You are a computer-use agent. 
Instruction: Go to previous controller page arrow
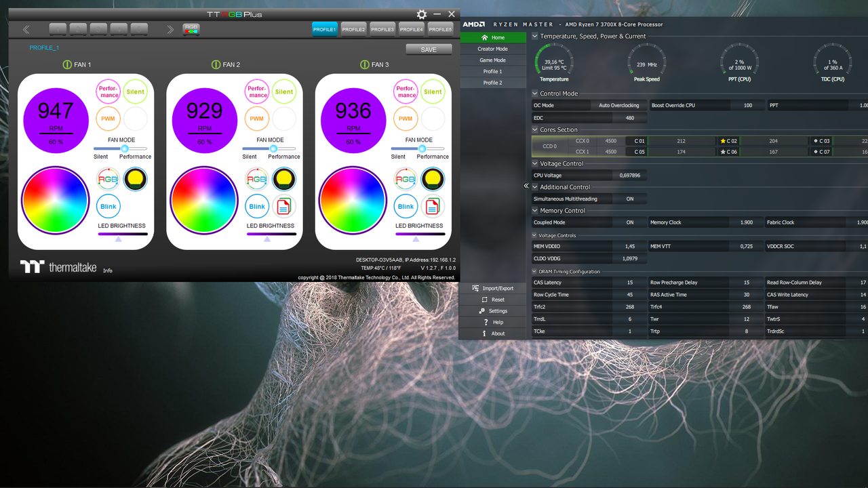26,29
